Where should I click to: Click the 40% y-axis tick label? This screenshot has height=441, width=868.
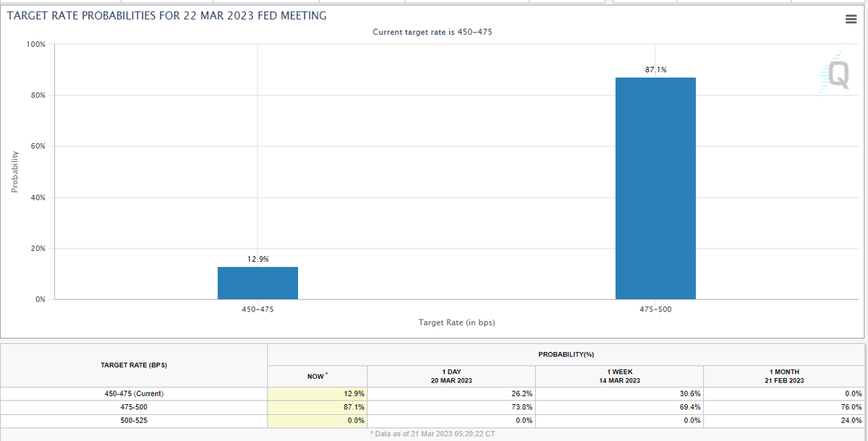[x=38, y=197]
